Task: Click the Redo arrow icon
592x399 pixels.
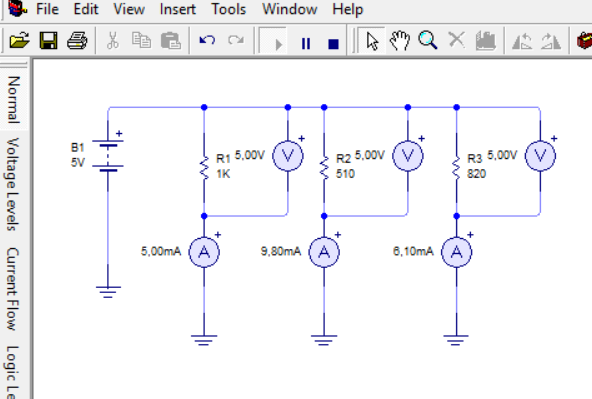Action: 236,40
